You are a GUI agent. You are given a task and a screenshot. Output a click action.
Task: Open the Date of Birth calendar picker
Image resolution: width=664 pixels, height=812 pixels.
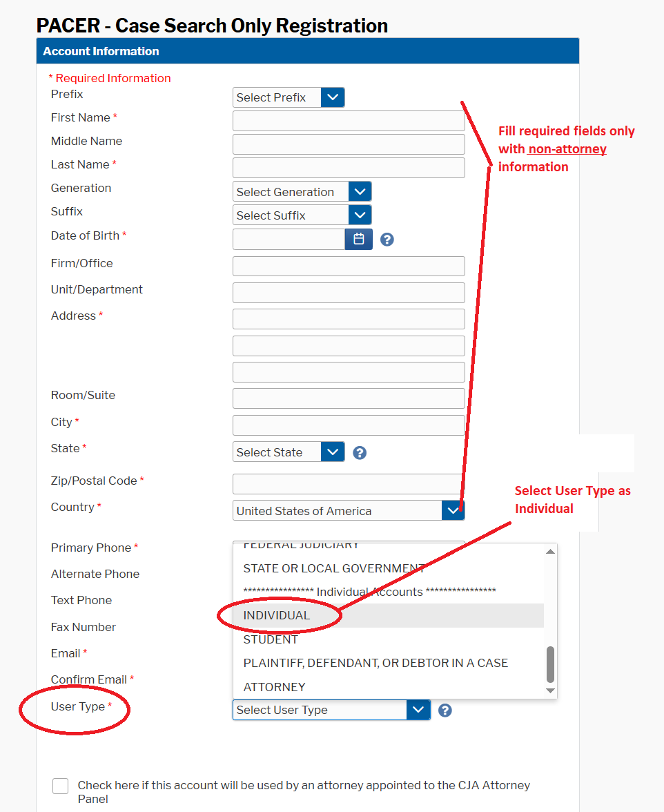359,239
